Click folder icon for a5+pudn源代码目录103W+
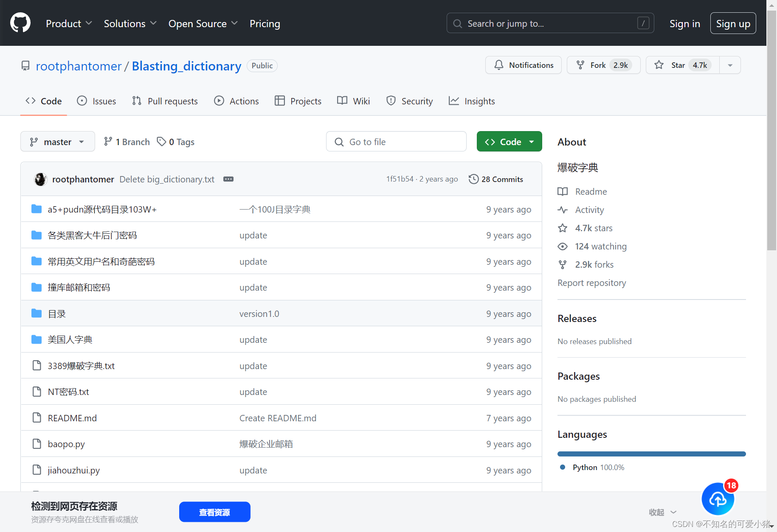Screen dimensions: 777x532 37,209
